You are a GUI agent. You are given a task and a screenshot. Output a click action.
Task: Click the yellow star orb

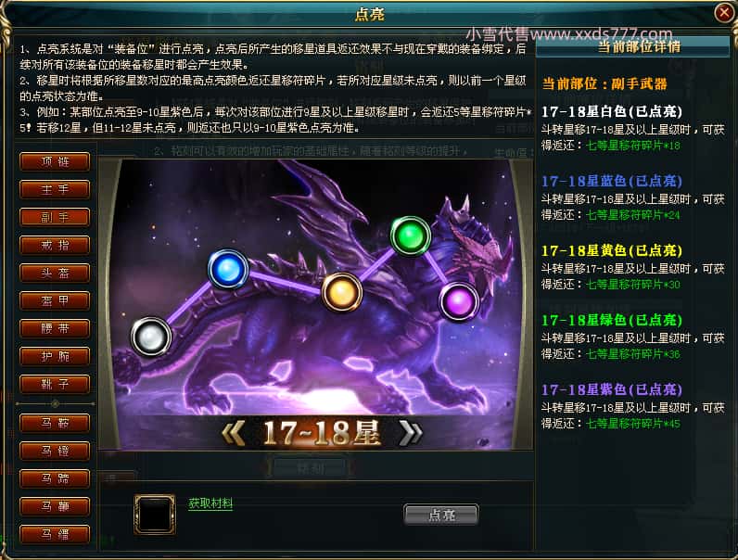(x=342, y=292)
